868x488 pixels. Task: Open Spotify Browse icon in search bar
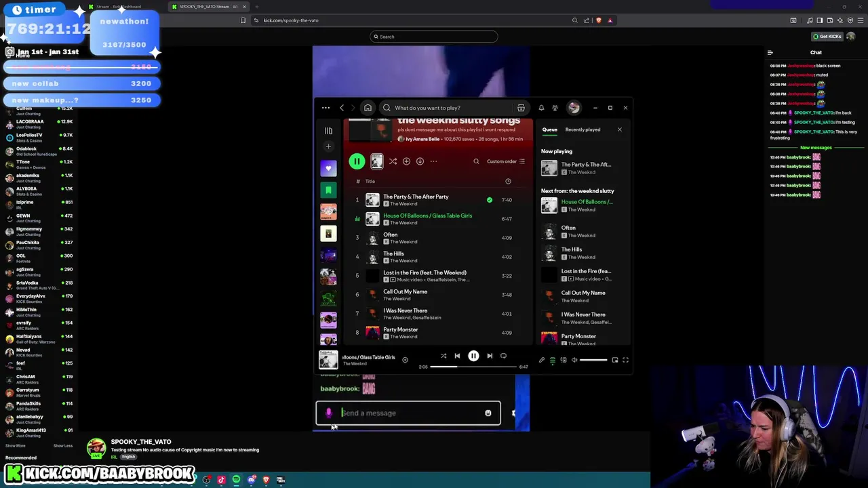pyautogui.click(x=521, y=108)
